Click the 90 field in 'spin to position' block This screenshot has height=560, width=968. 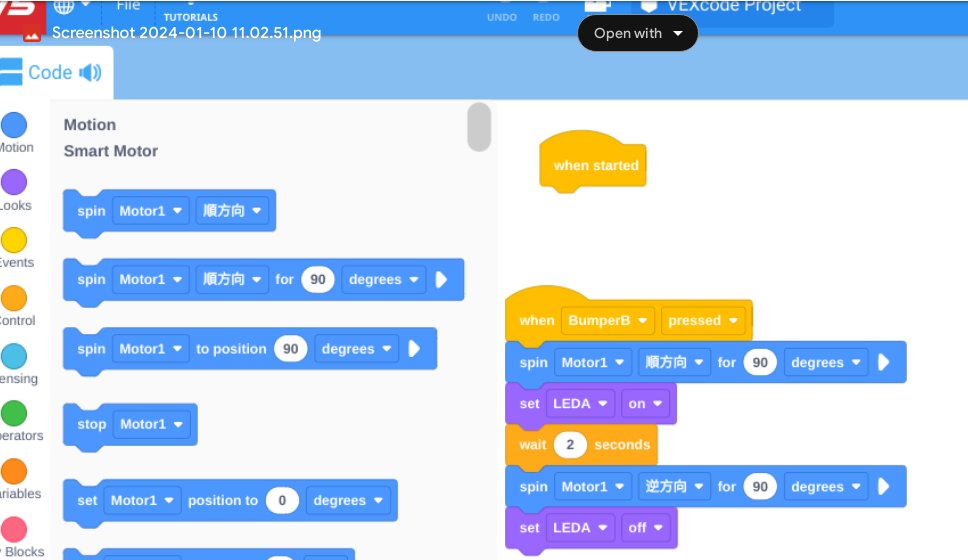click(x=291, y=349)
